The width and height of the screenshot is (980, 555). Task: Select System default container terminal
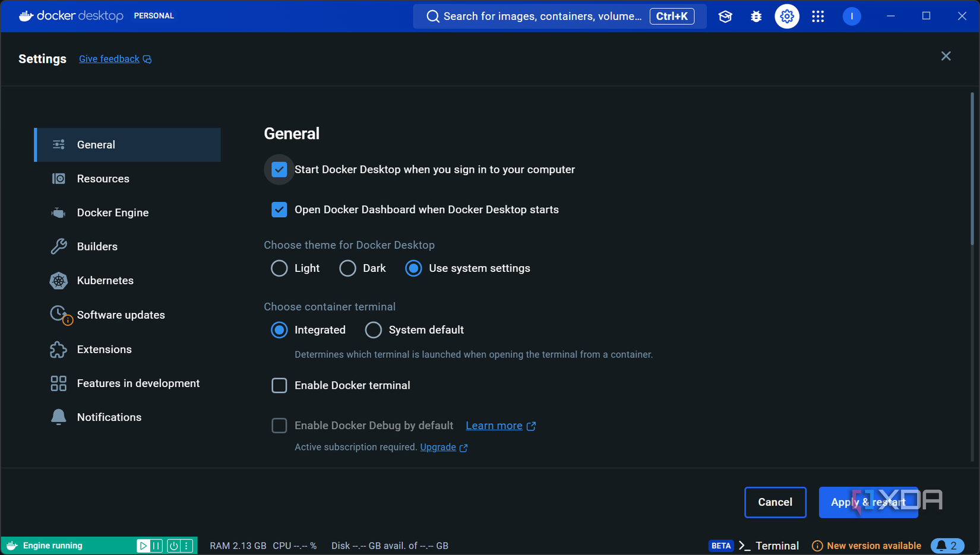click(x=373, y=330)
